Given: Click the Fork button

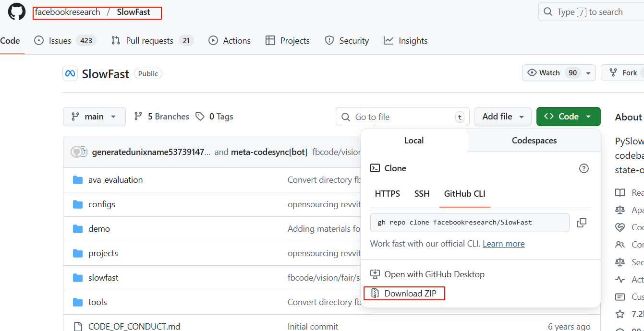Looking at the screenshot, I should pos(623,73).
